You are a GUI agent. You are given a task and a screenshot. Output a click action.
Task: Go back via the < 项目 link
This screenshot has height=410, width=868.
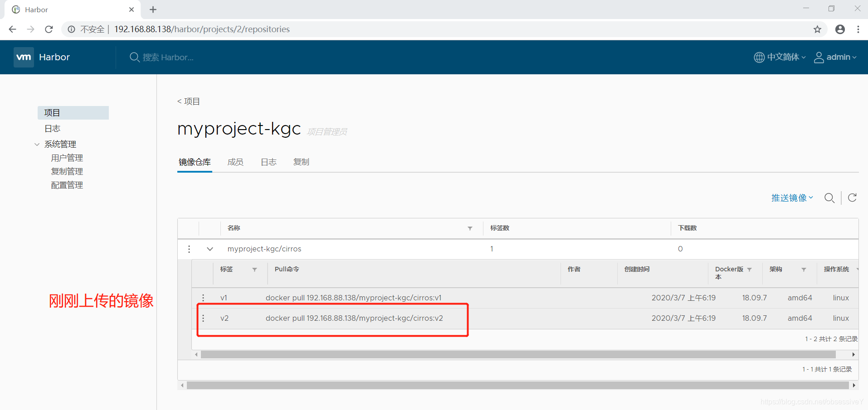tap(188, 101)
